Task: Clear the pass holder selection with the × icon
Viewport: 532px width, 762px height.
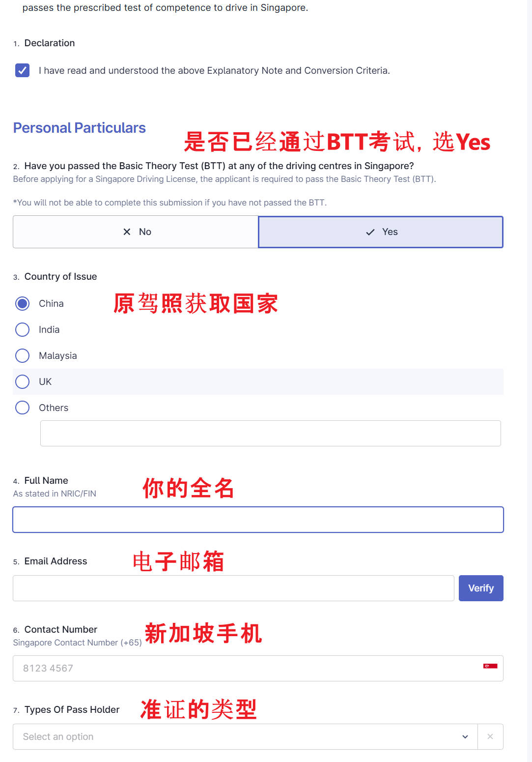Action: pos(490,736)
